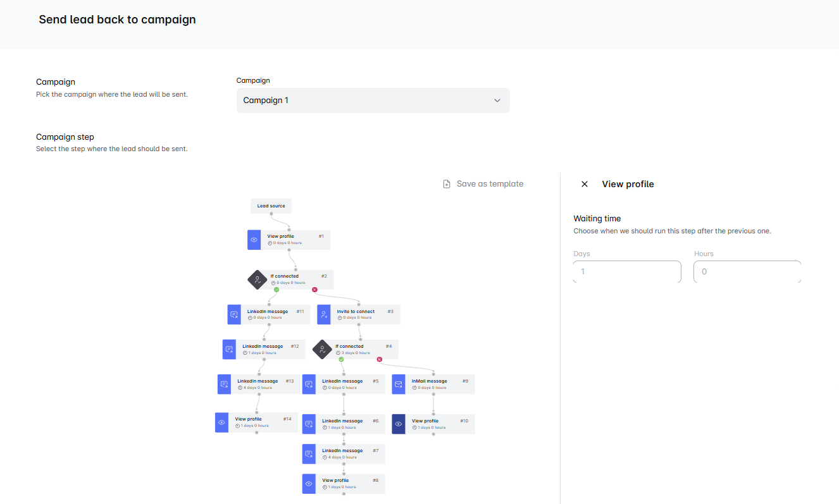
Task: Click the Invite to connect icon on step #3
Action: pyautogui.click(x=324, y=314)
